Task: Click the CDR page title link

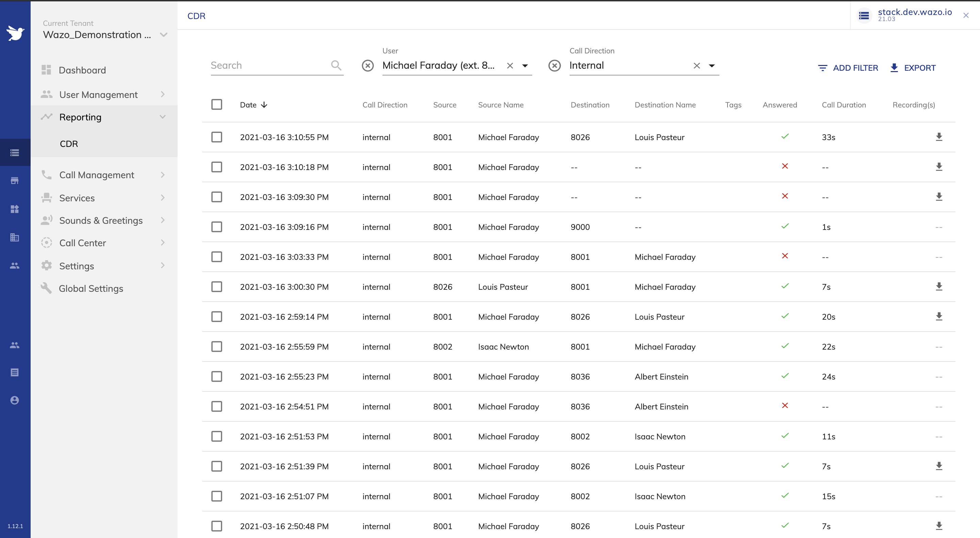Action: (x=196, y=16)
